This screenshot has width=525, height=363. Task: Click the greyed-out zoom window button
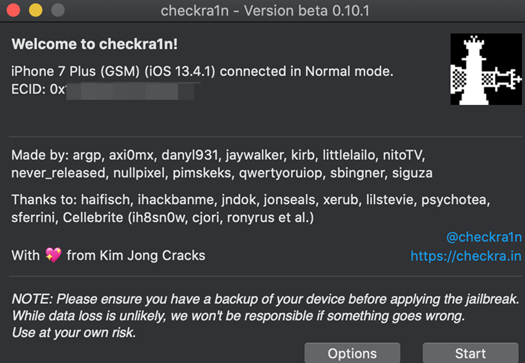coord(58,10)
